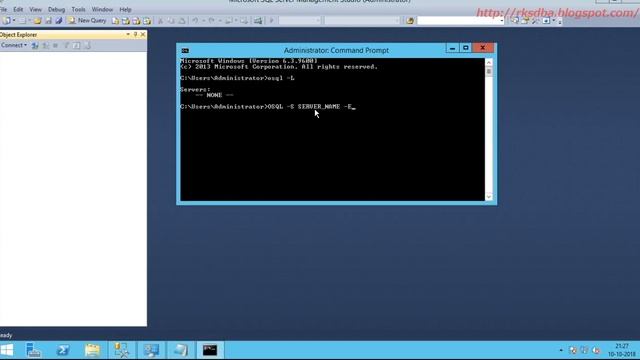This screenshot has height=360, width=640.
Task: Open the Object Explorer Connect dropdown
Action: coord(14,45)
